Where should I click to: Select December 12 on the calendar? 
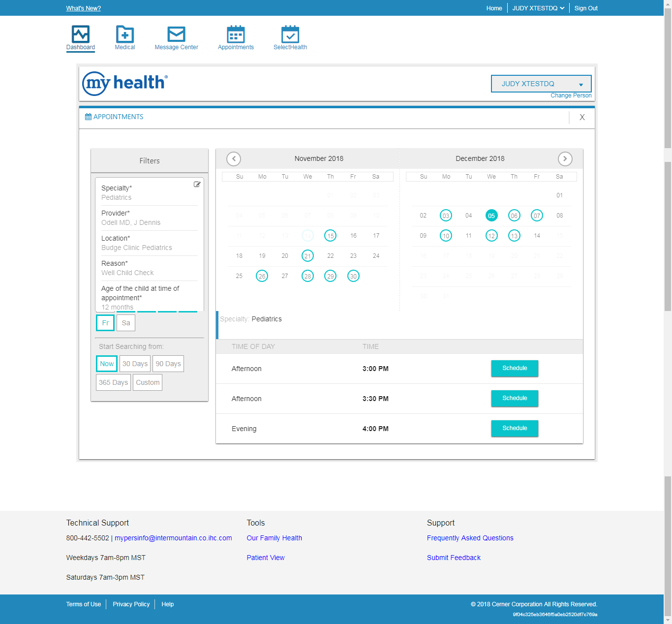(x=491, y=236)
